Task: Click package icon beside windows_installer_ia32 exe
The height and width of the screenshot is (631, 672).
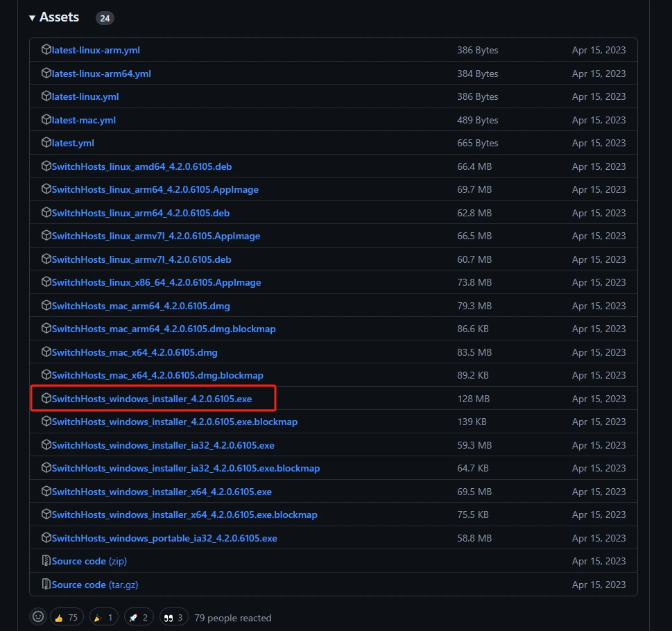Action: [x=46, y=444]
